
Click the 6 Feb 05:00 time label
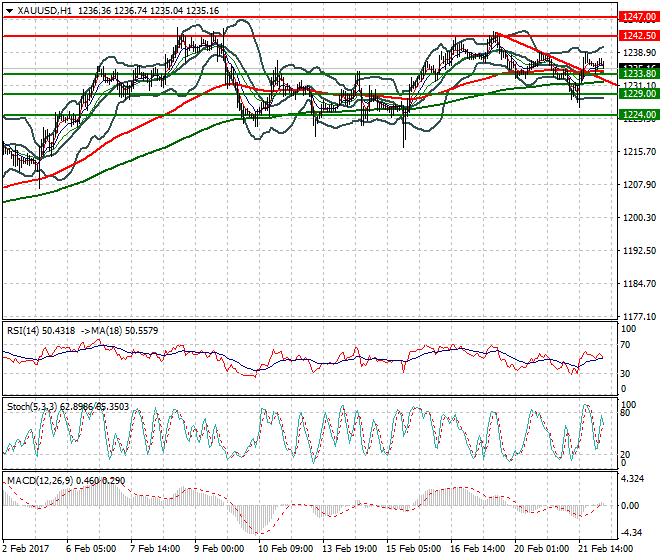91,549
